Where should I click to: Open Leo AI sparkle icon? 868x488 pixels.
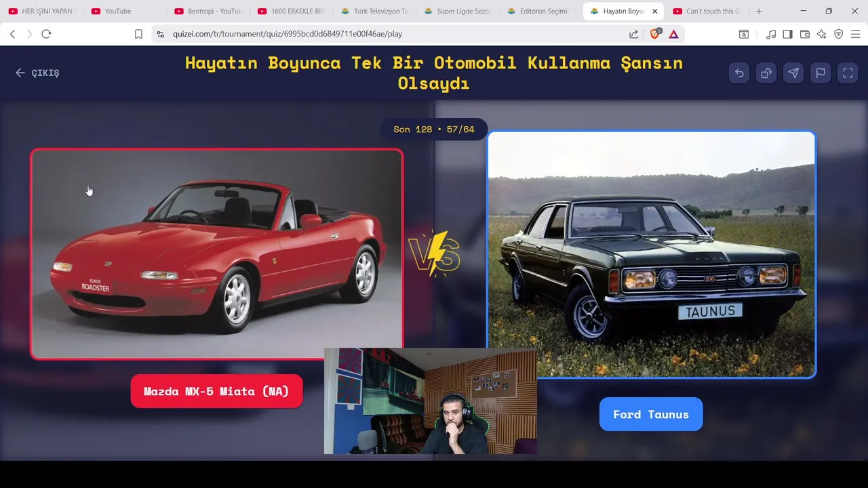[821, 34]
